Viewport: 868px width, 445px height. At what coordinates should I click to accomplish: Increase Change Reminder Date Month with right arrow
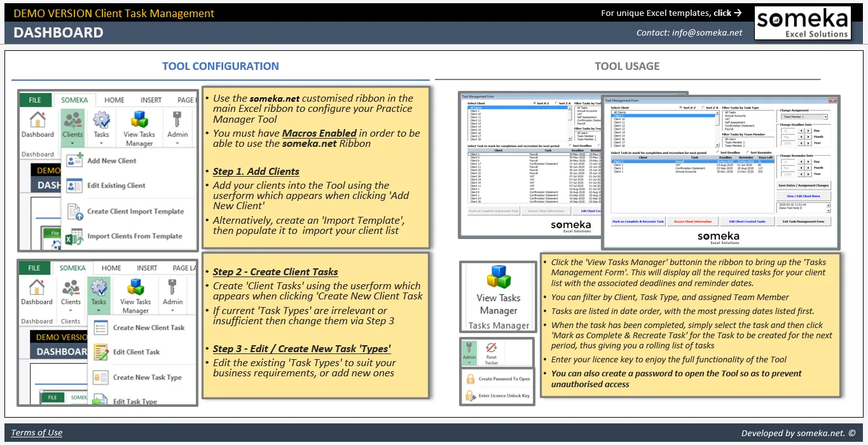pyautogui.click(x=808, y=168)
